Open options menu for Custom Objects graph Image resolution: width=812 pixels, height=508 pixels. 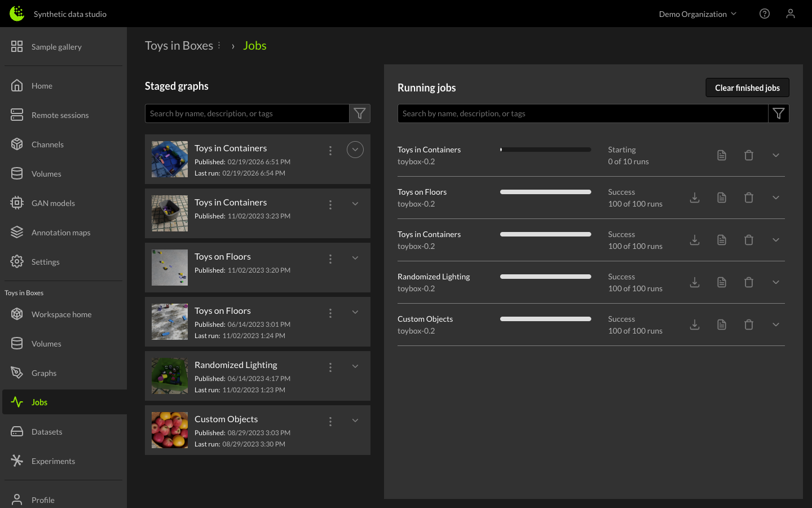coord(330,422)
